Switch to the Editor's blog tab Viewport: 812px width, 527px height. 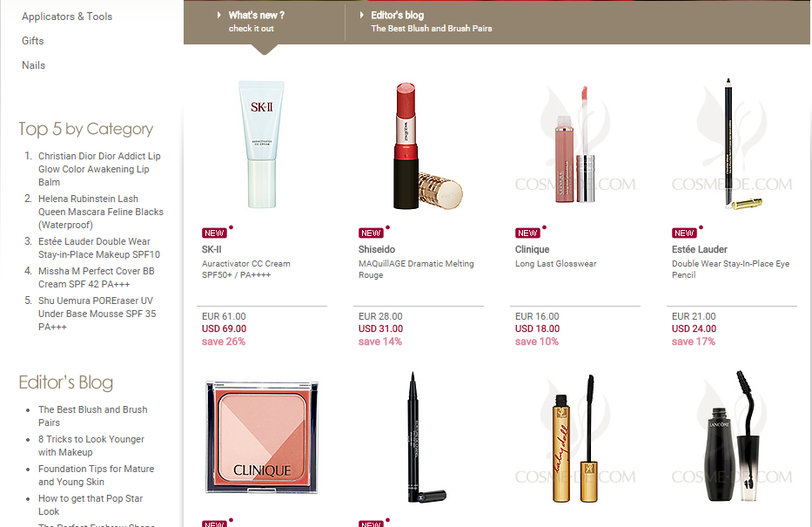tap(431, 22)
